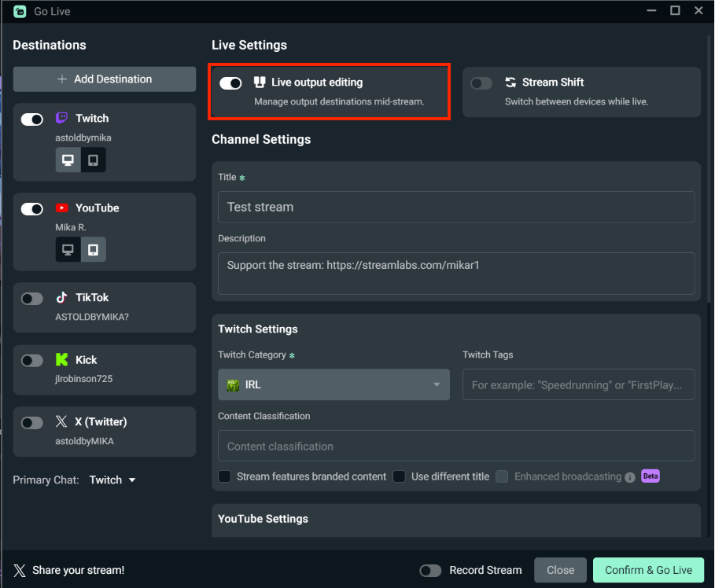Click the Twitch Tags input field
The height and width of the screenshot is (588, 715).
pyautogui.click(x=579, y=384)
